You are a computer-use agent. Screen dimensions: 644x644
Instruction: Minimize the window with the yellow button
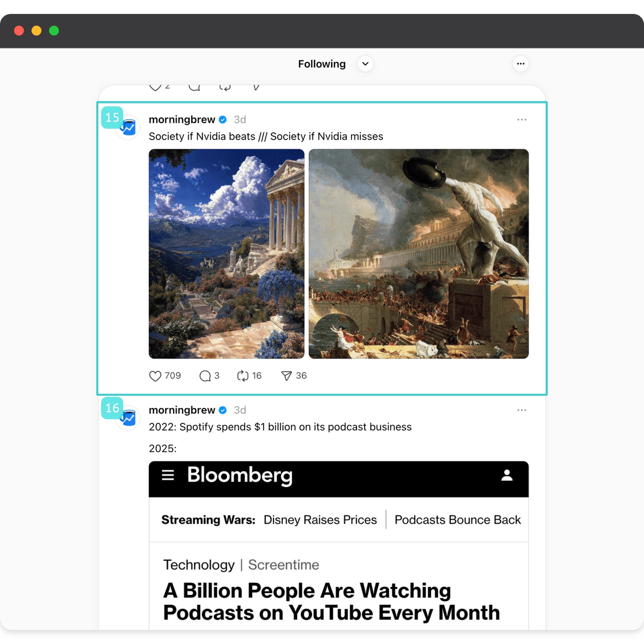point(36,31)
